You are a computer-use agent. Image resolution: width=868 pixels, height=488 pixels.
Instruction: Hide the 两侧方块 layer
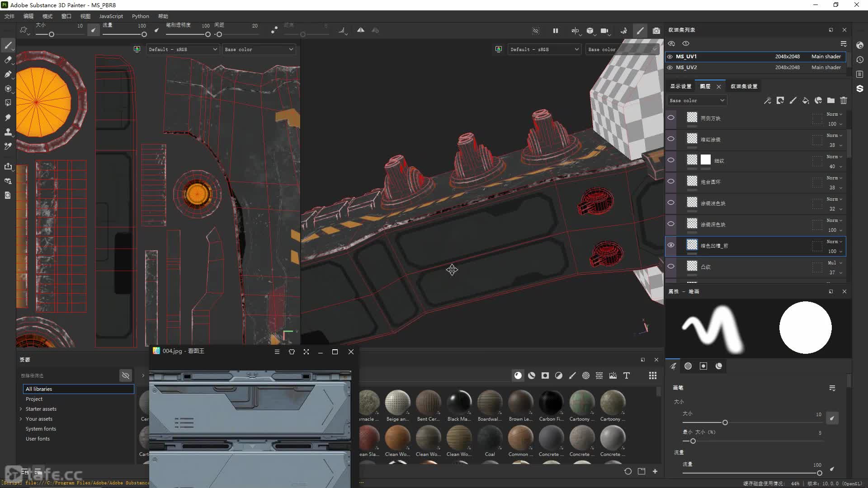(x=671, y=117)
